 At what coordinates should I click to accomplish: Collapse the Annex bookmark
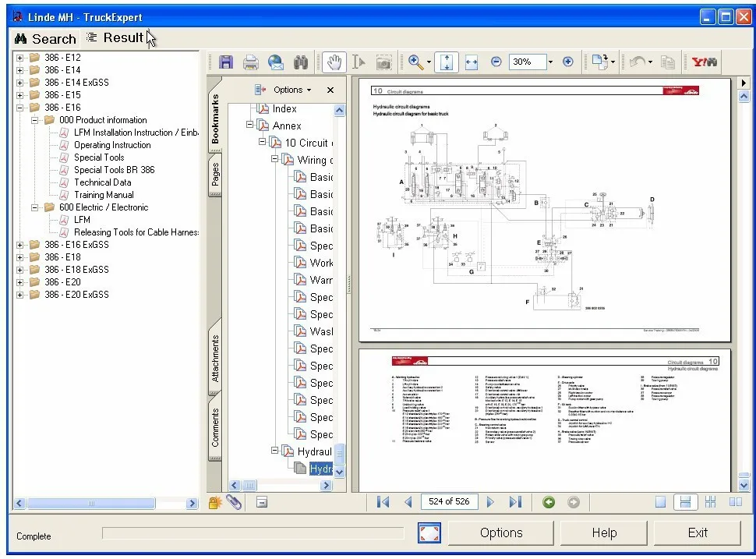click(x=249, y=125)
